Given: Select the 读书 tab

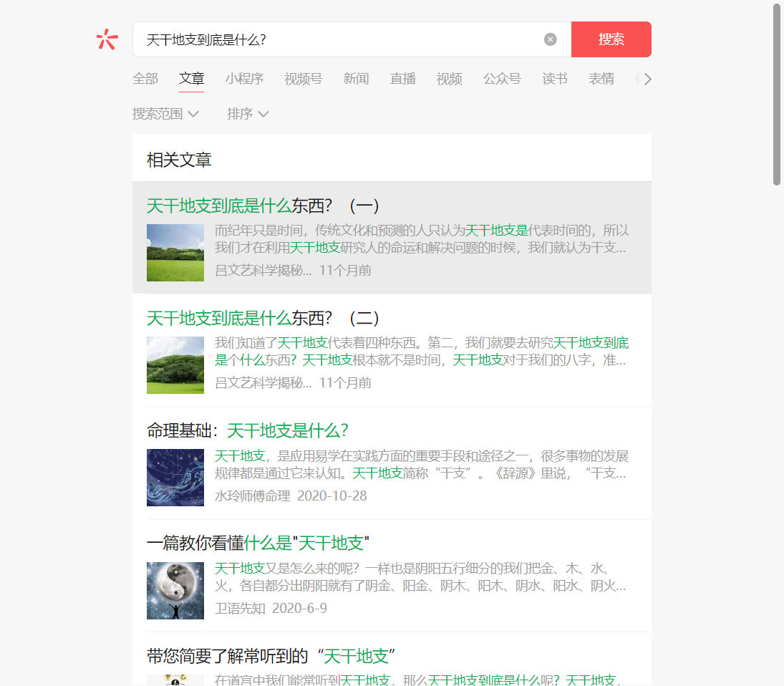Looking at the screenshot, I should (554, 79).
